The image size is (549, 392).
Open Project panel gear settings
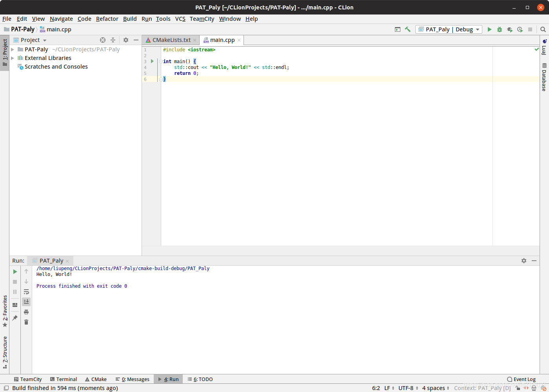tap(126, 40)
